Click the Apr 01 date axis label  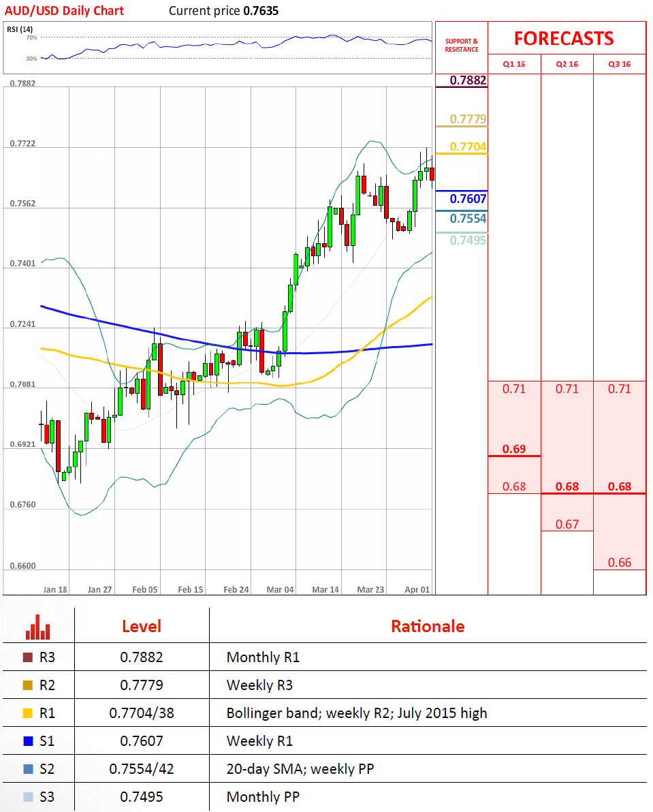[417, 590]
